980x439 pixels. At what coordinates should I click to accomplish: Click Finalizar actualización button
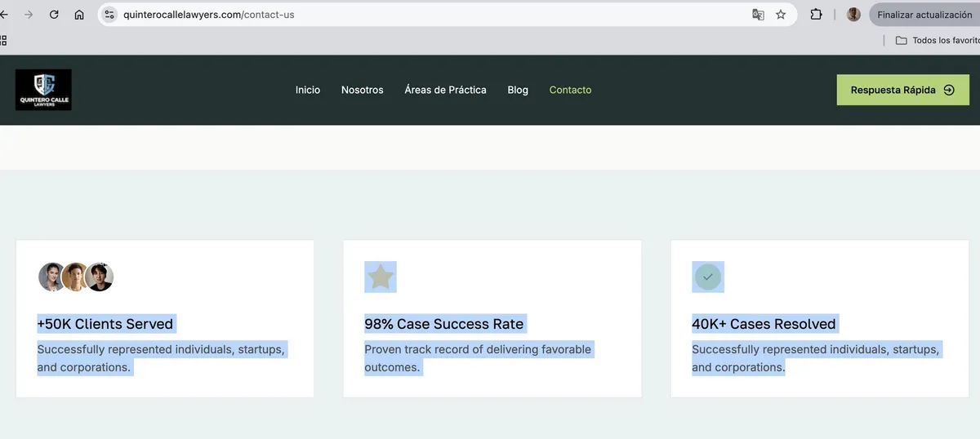click(x=924, y=15)
